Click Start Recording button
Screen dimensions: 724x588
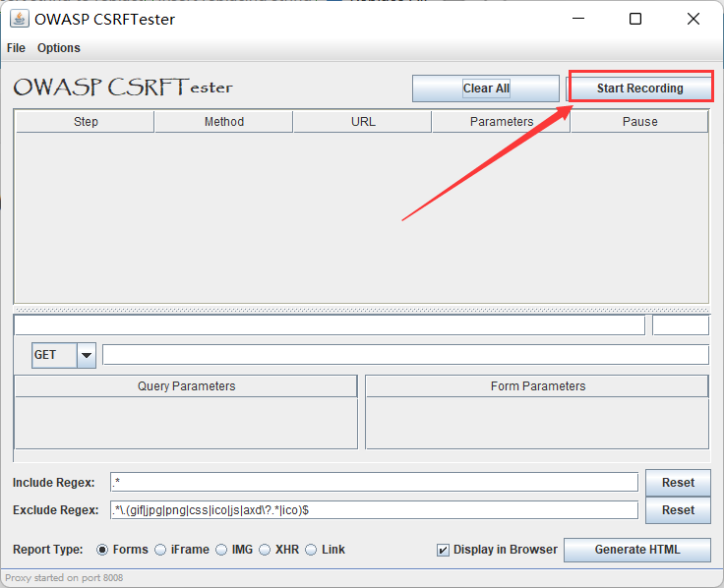(x=640, y=88)
